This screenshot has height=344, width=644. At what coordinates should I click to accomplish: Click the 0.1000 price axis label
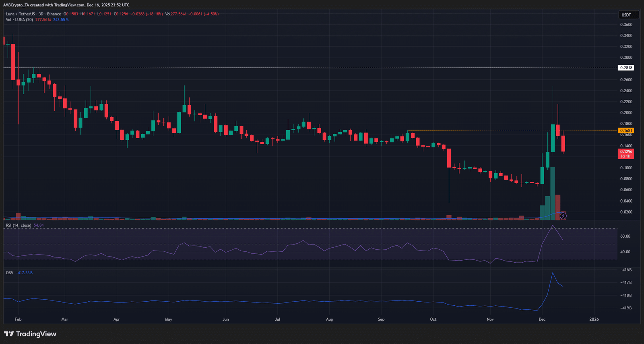626,168
